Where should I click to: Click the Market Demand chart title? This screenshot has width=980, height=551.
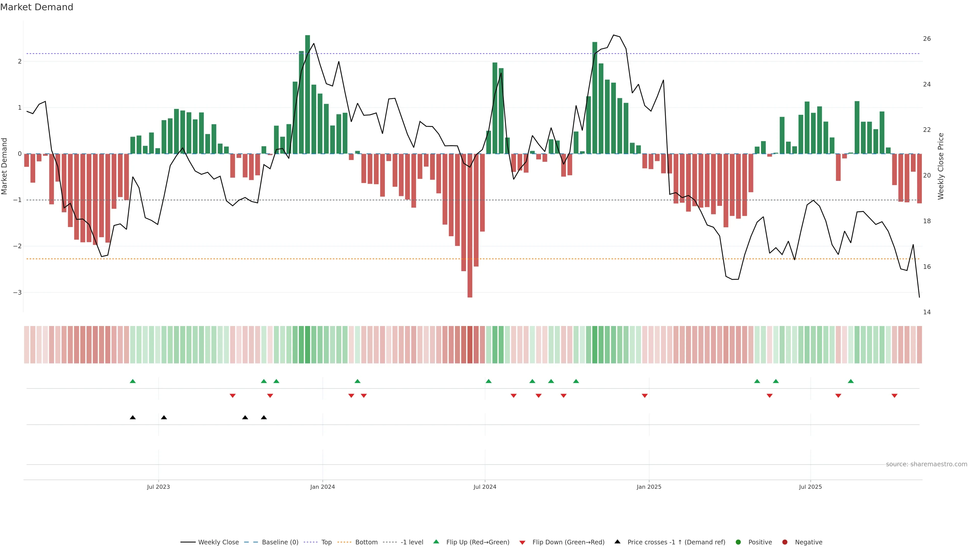click(36, 7)
